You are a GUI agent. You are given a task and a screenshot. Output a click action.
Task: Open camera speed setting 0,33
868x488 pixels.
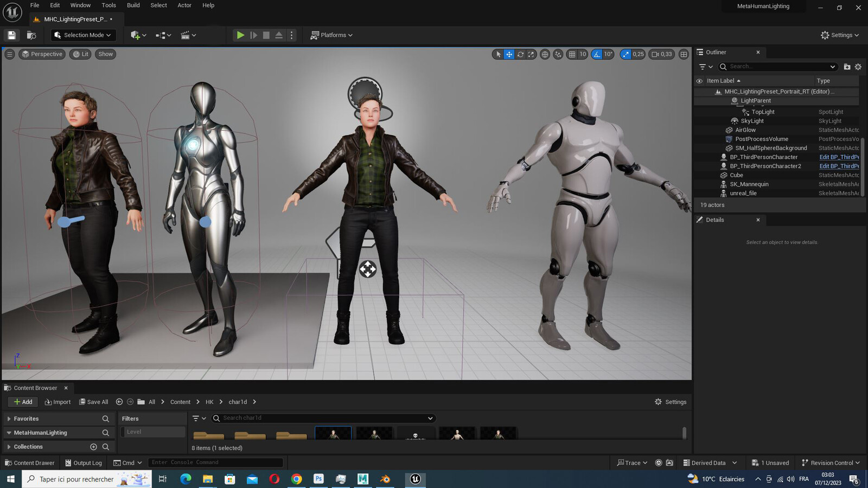pos(662,54)
